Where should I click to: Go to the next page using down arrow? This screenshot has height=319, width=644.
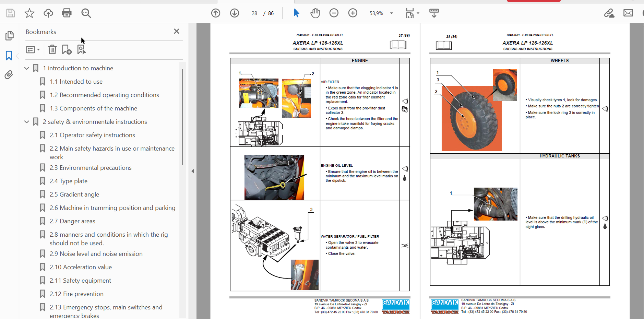click(235, 13)
